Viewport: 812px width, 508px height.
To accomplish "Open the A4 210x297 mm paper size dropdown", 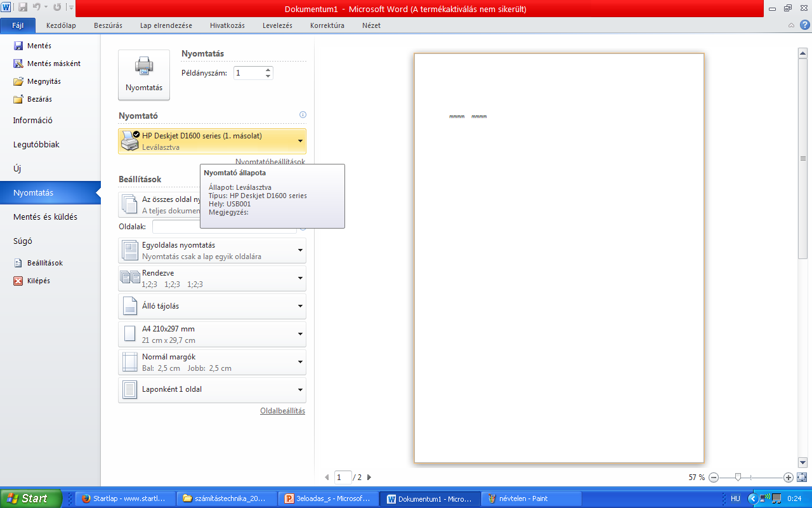I will pos(212,334).
